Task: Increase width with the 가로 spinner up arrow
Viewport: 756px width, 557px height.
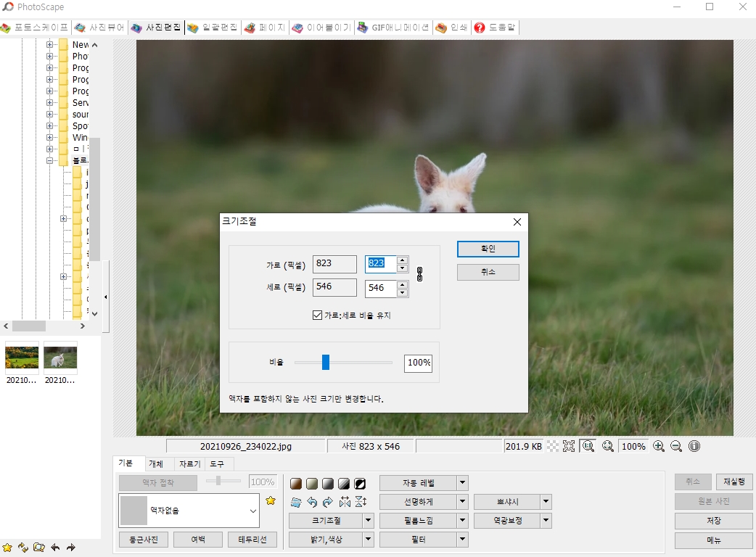Action: coord(403,260)
